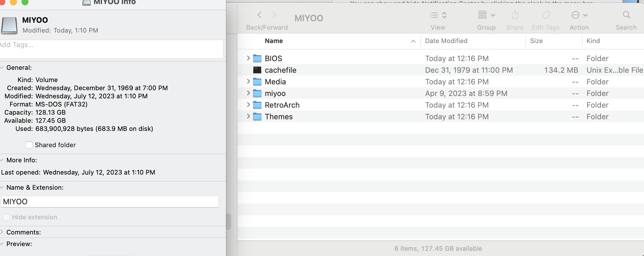Open the Group options icon
The width and height of the screenshot is (644, 256).
click(x=486, y=15)
